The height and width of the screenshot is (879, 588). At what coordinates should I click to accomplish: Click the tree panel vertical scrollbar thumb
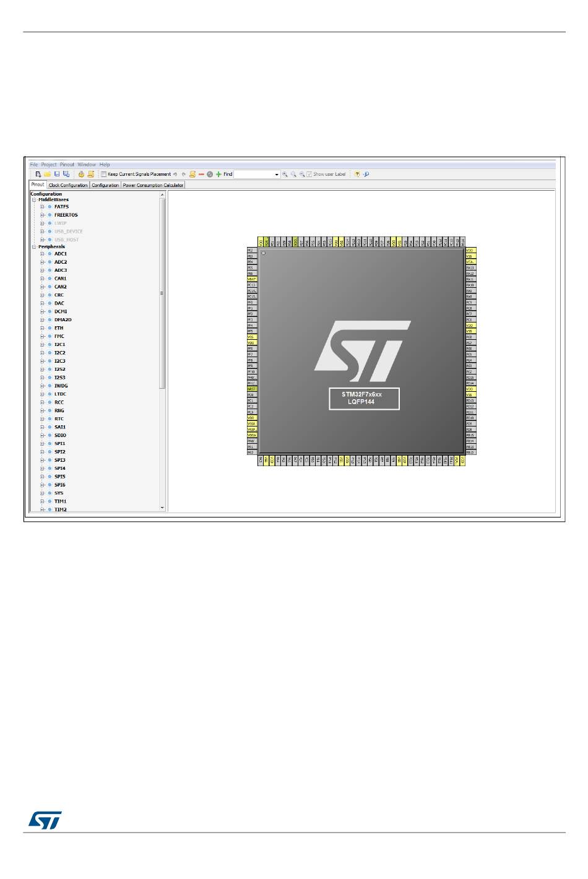click(x=163, y=293)
